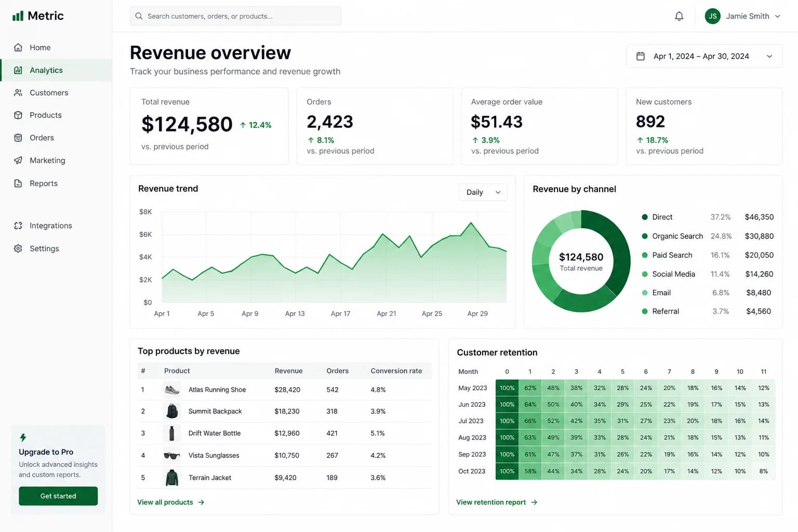This screenshot has height=532, width=798.
Task: Click the 62% cell in May 2023 row
Action: (x=530, y=388)
